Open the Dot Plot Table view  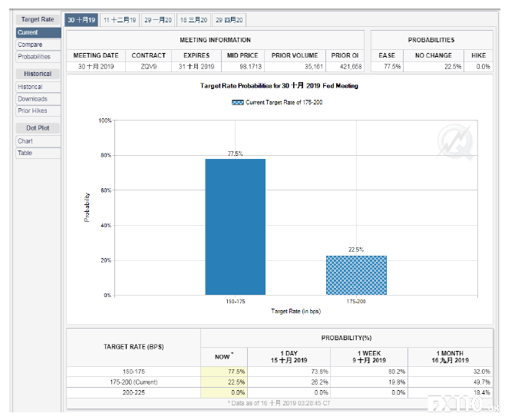point(38,153)
